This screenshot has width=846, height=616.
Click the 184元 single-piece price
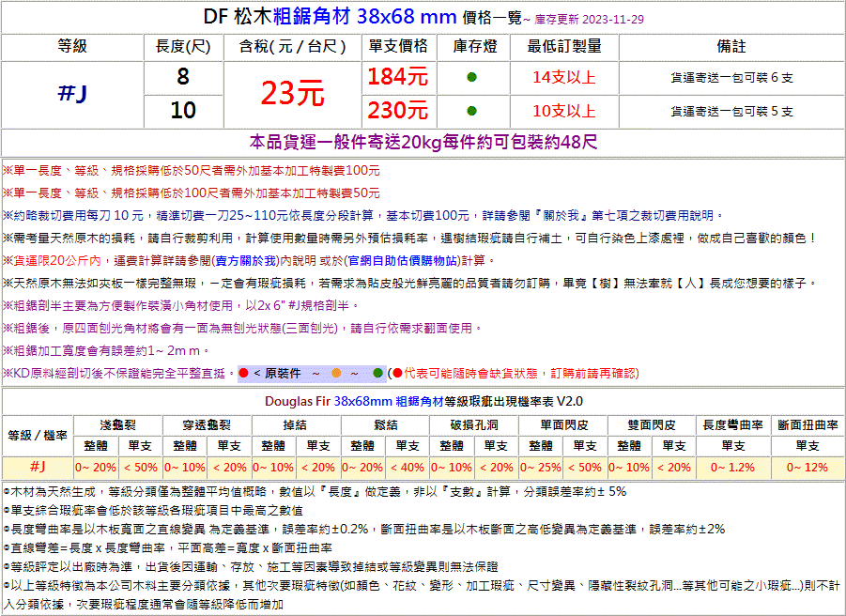(x=398, y=77)
